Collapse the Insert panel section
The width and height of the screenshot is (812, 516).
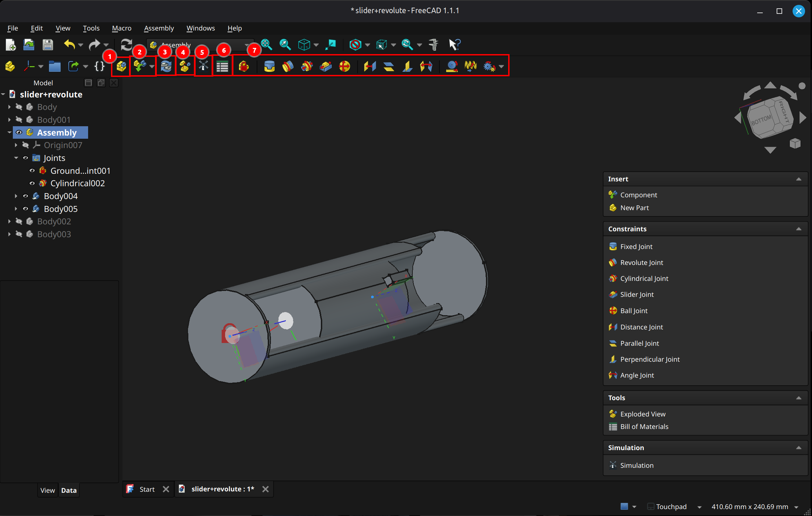coord(798,179)
